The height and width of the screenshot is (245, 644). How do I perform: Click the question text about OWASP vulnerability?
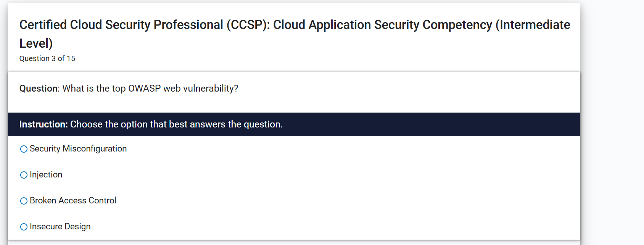pos(129,88)
